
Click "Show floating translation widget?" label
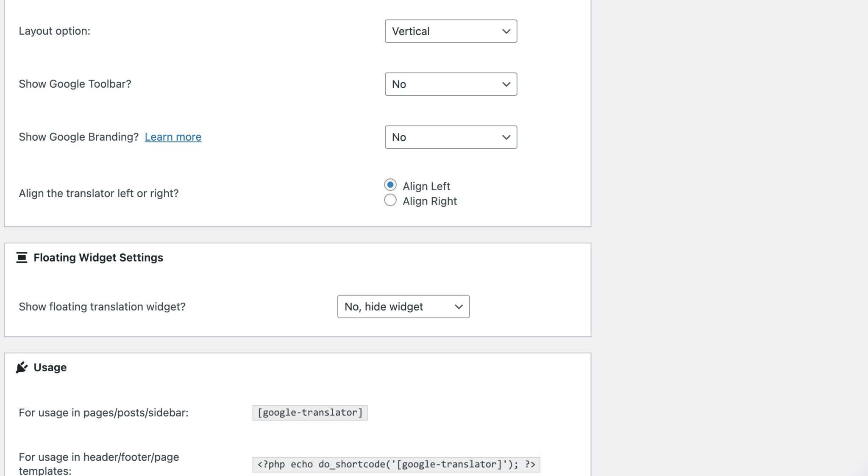tap(102, 307)
